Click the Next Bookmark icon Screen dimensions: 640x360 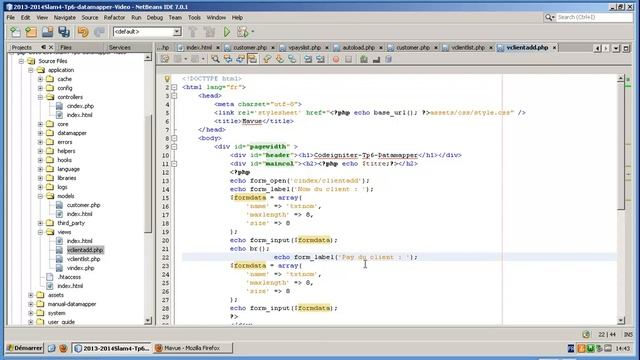(x=280, y=59)
